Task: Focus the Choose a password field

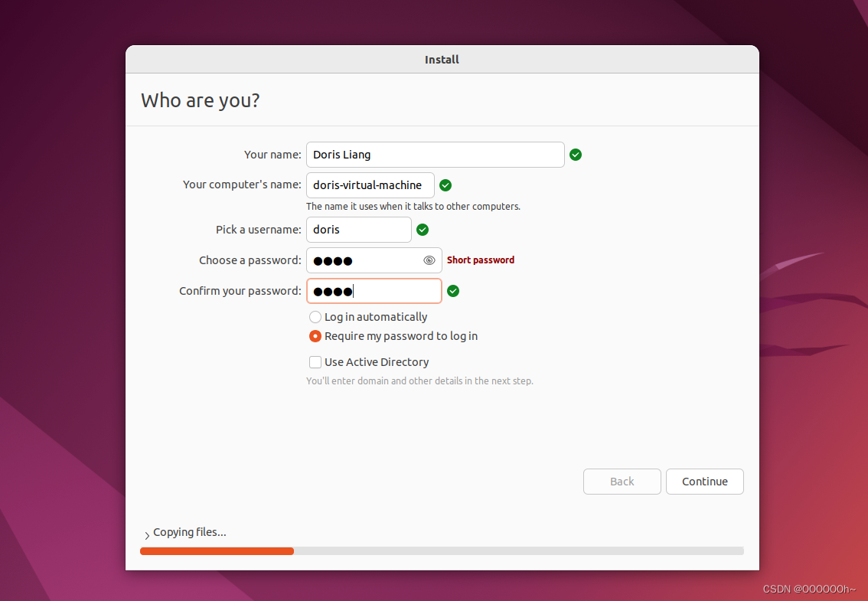Action: point(374,260)
